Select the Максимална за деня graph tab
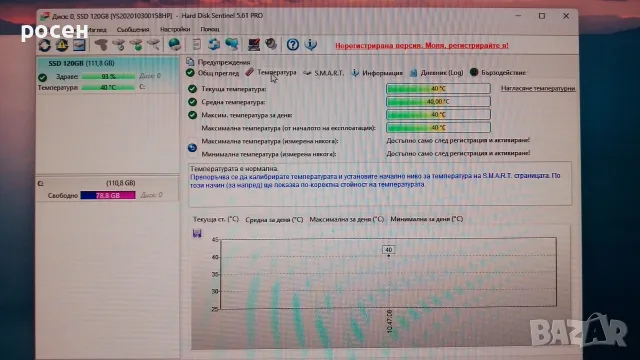 point(347,219)
